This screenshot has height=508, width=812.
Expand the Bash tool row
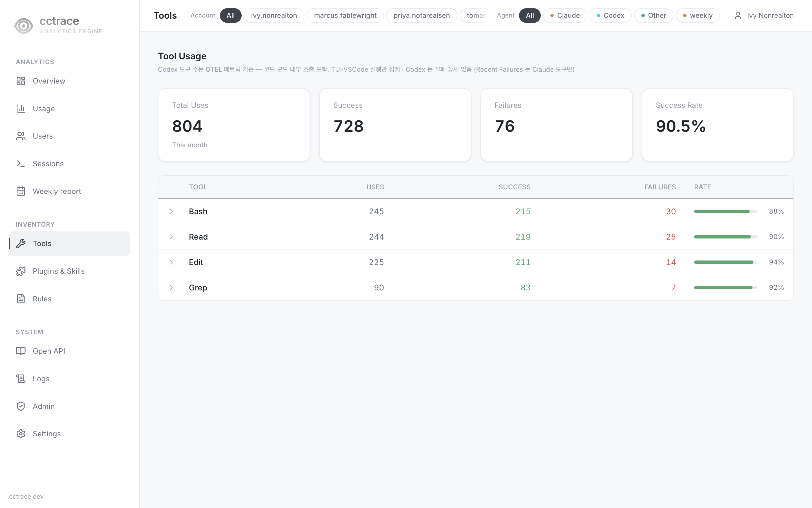[x=171, y=211]
